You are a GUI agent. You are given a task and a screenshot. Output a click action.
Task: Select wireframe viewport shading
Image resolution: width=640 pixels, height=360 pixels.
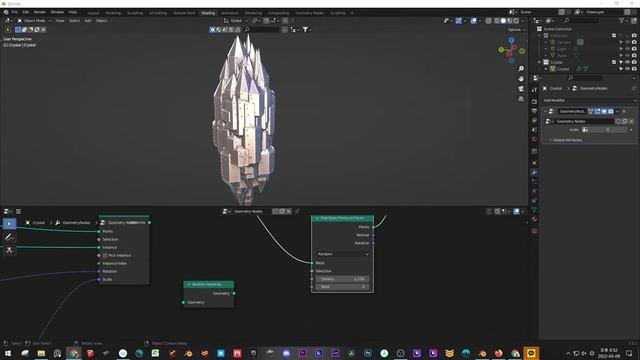pos(497,20)
